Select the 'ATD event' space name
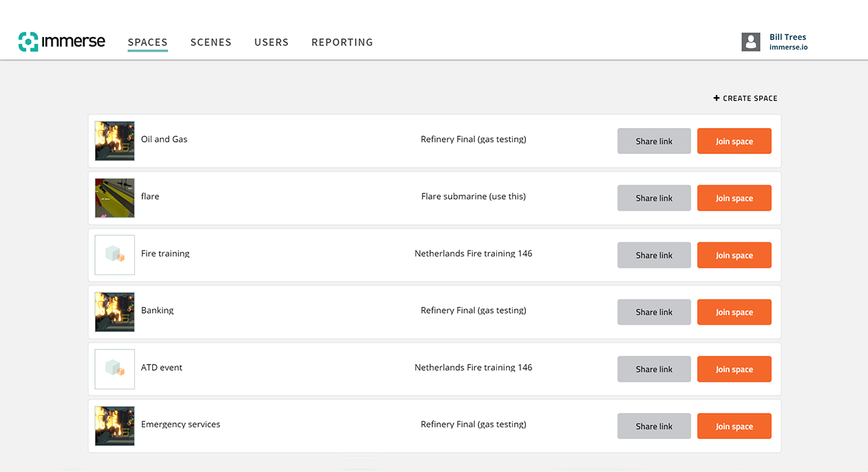Screen dimensions: 868x472 [x=162, y=367]
